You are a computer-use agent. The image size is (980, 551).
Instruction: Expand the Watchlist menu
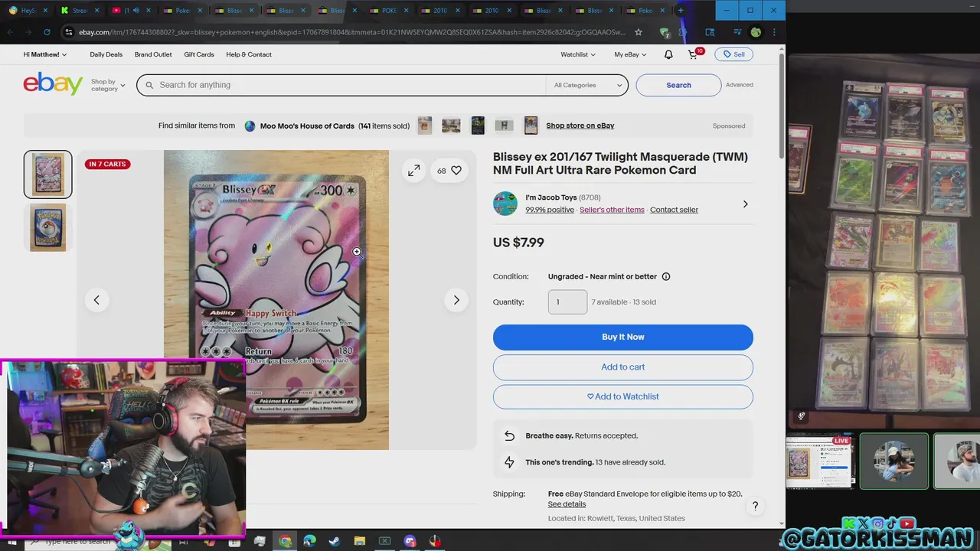pyautogui.click(x=577, y=54)
